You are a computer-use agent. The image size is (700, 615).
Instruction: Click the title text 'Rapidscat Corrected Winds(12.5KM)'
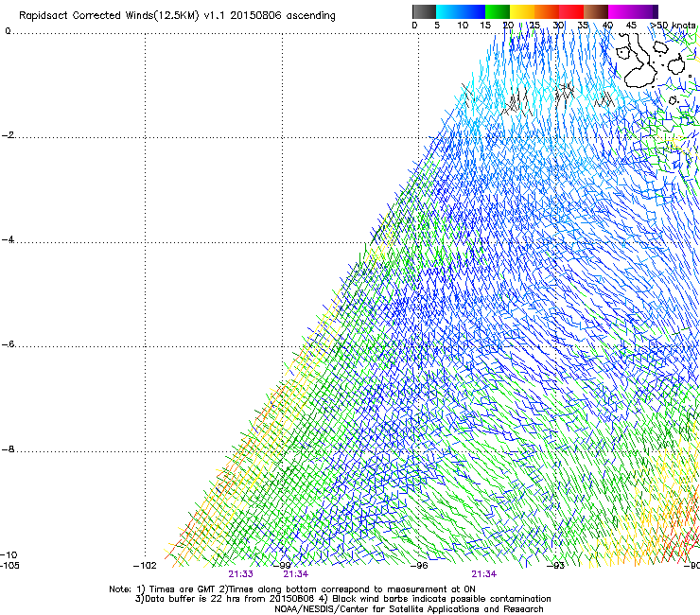point(109,16)
